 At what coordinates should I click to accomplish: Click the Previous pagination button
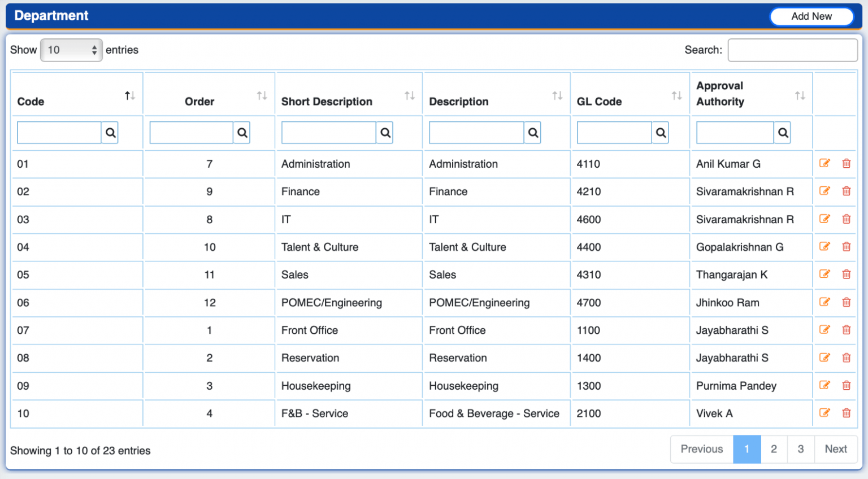(701, 449)
